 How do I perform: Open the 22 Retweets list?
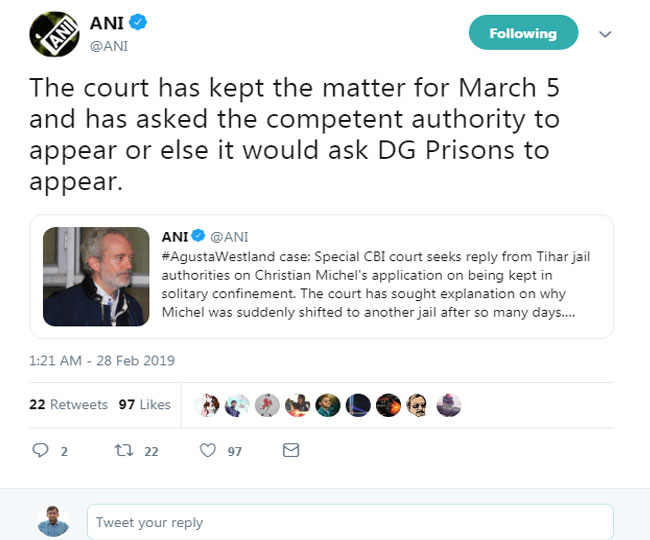click(x=68, y=404)
